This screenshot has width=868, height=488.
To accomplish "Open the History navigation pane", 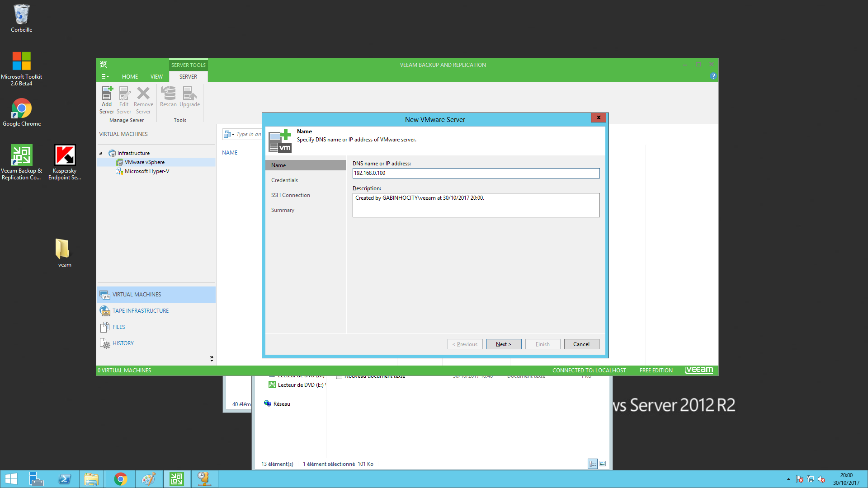I will (x=156, y=343).
